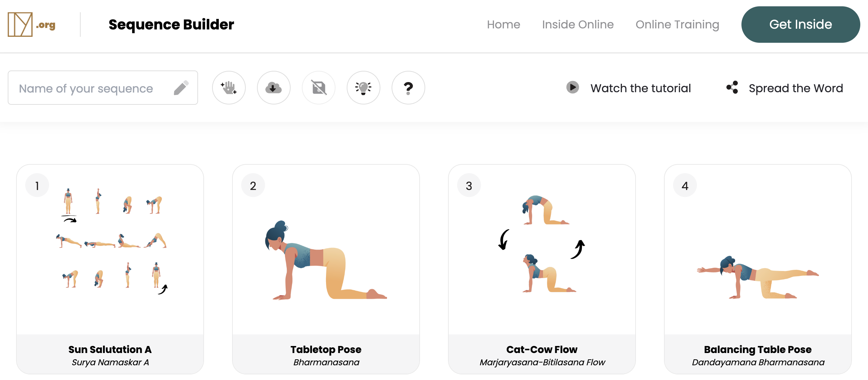Click the pencil edit icon in name field
Viewport: 868px width, 380px height.
click(x=181, y=88)
